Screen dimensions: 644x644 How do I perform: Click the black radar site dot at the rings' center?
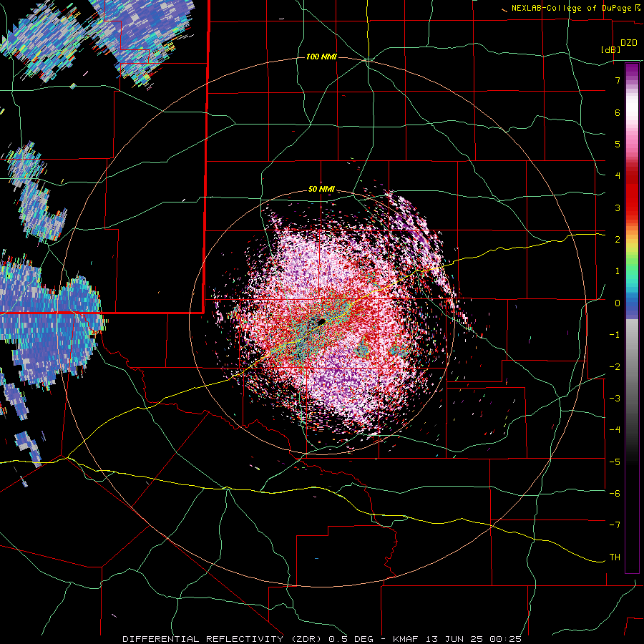321,321
